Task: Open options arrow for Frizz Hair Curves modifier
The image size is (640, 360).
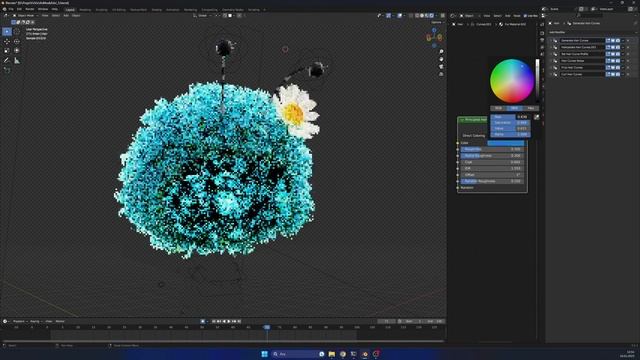Action: click(x=623, y=67)
